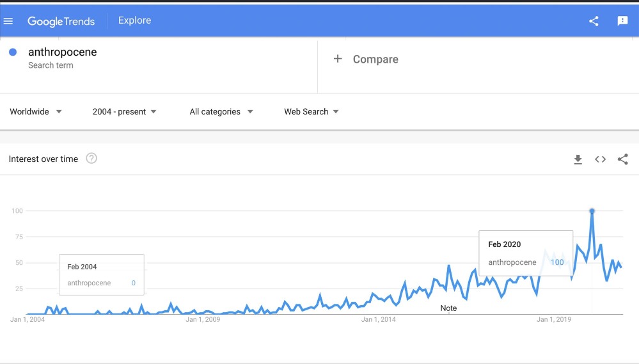
Task: Click the Jan 1, 2014 axis label
Action: [x=379, y=319]
